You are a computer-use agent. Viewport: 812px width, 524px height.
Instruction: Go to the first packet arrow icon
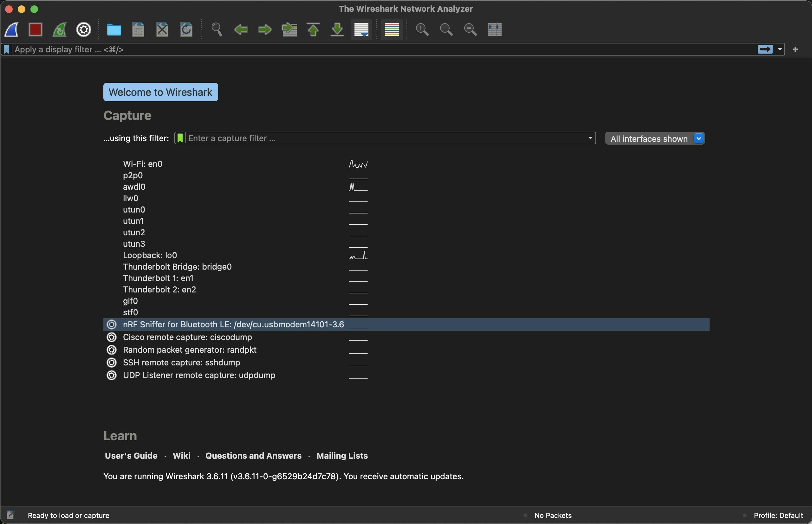point(313,29)
